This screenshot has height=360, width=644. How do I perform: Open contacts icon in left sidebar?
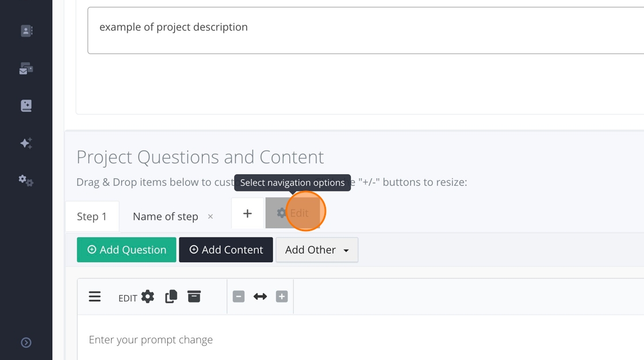tap(26, 31)
